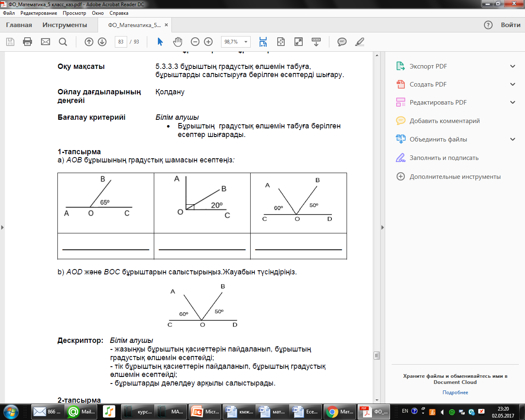The height and width of the screenshot is (420, 525).
Task: Open the Просмотр menu
Action: coord(74,13)
